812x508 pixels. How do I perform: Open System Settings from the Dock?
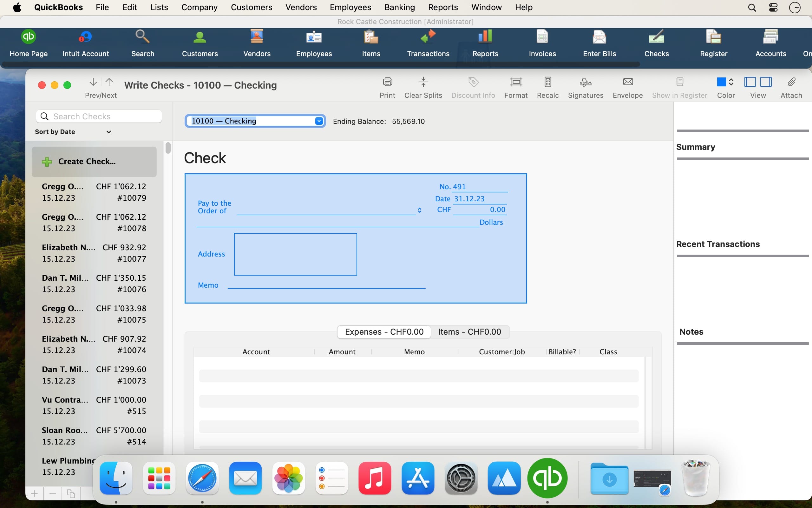[x=461, y=478]
